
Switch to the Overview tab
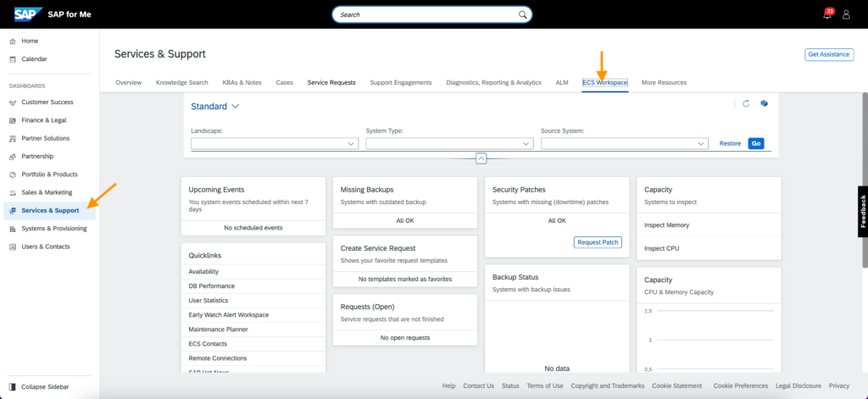coord(129,82)
